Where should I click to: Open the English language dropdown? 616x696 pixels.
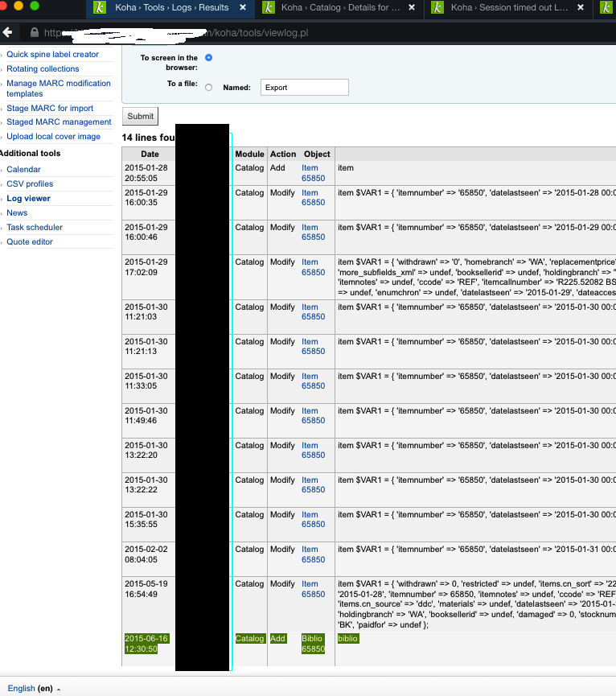[x=32, y=688]
